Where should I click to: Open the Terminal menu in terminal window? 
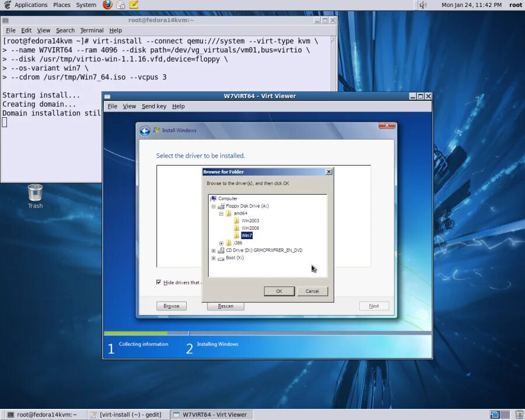point(92,30)
